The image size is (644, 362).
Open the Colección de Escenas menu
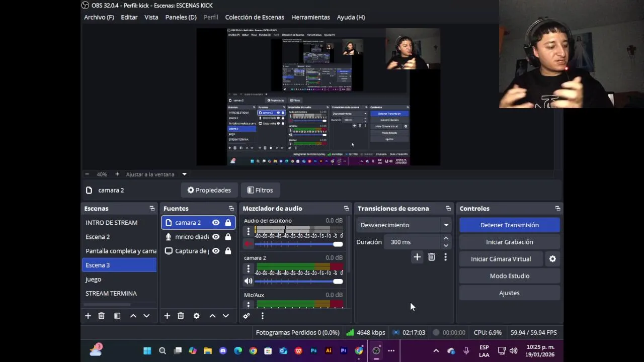point(255,17)
